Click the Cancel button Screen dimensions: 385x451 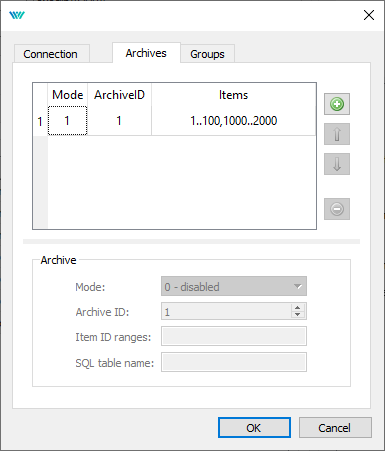pos(335,428)
